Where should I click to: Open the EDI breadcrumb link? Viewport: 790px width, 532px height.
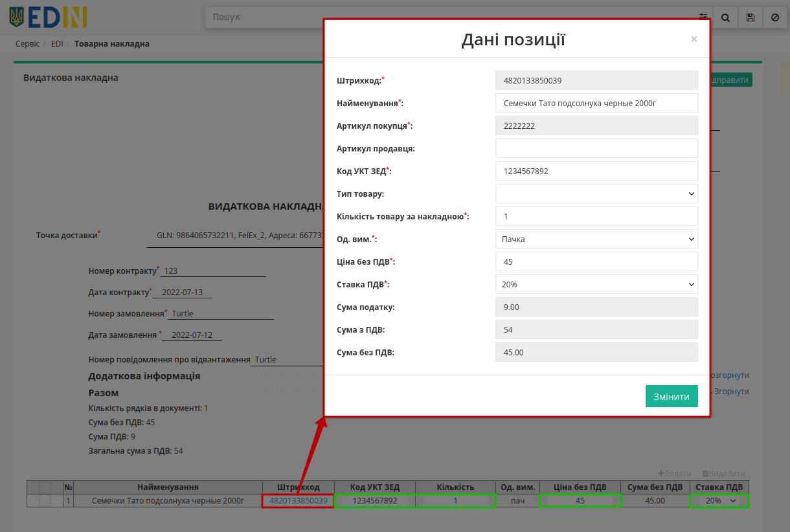(57, 44)
